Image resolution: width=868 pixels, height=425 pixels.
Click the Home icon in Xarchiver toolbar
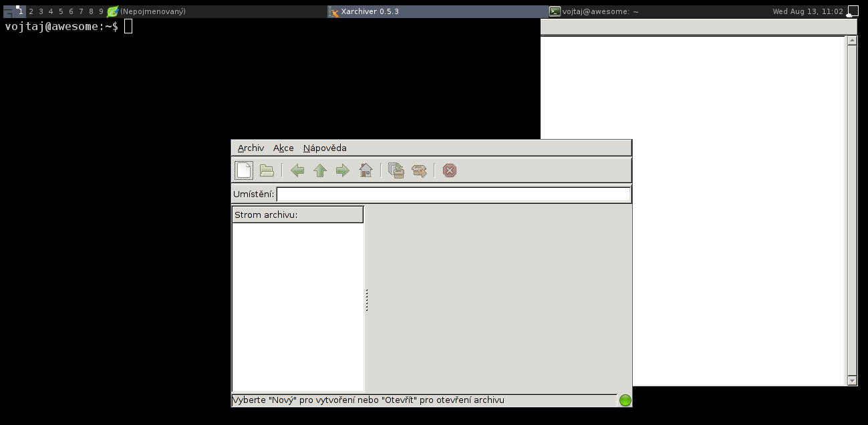point(366,170)
